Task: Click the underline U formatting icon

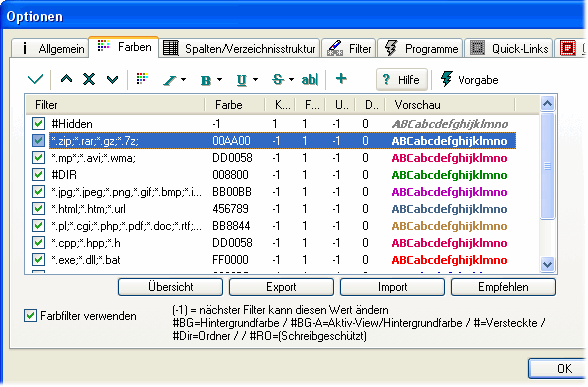Action: coord(242,80)
